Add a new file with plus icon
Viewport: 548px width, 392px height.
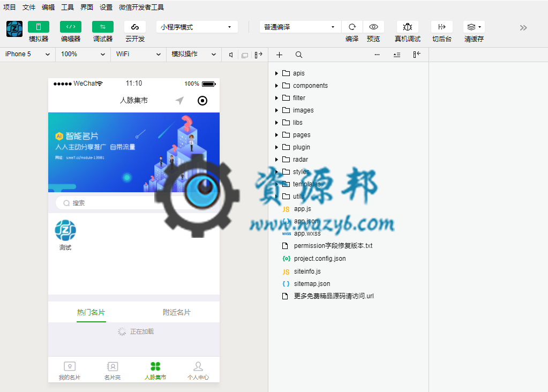[x=279, y=55]
